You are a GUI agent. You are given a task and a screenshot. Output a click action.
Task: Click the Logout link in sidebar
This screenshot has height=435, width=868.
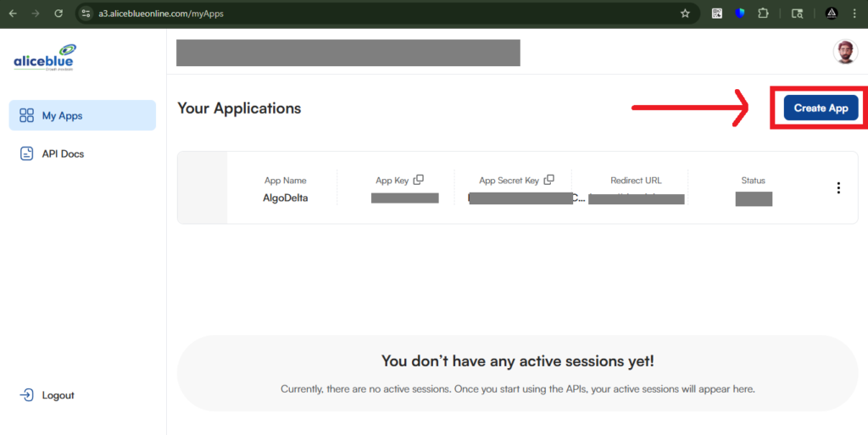[x=58, y=395]
